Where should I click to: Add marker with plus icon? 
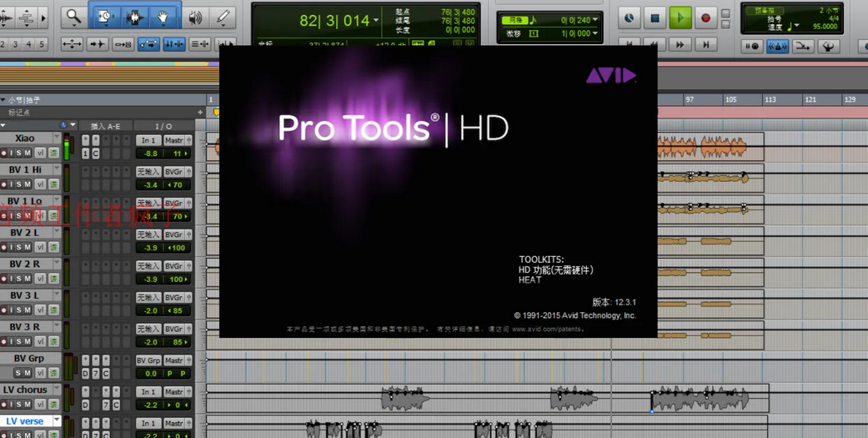[200, 113]
